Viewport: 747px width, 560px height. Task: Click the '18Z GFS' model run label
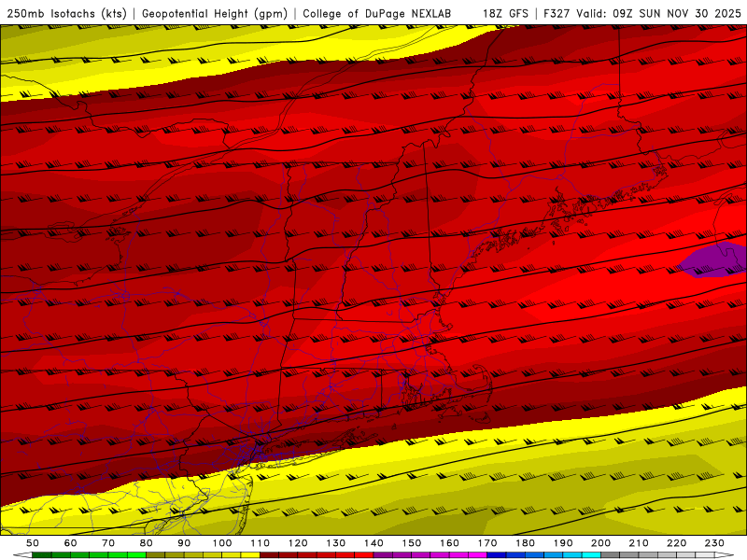click(x=505, y=14)
